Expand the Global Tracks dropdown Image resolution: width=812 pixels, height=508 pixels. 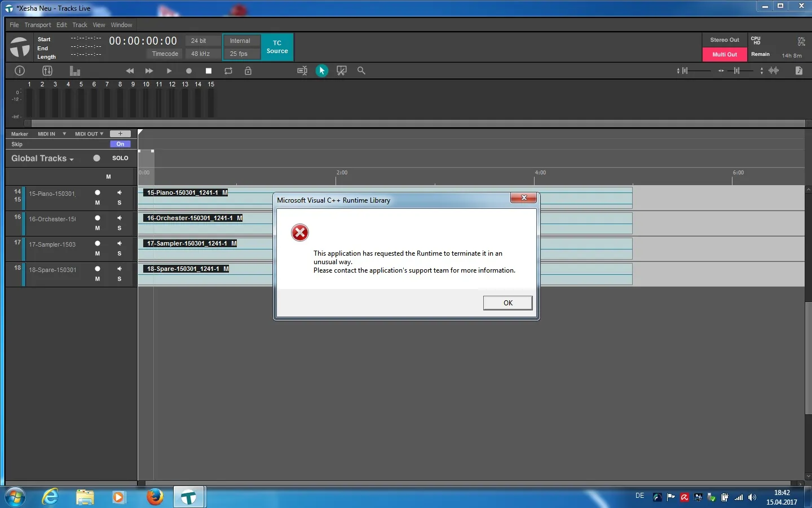tap(42, 159)
